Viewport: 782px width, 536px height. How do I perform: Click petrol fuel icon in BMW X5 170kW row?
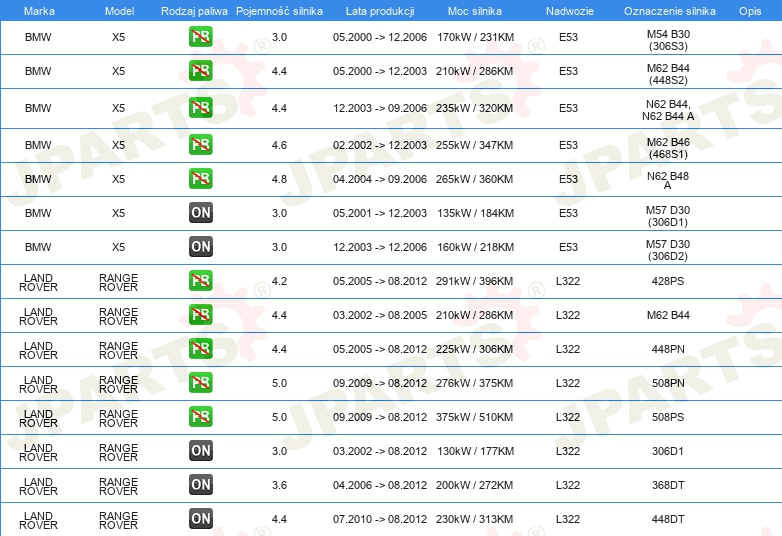[x=200, y=36]
